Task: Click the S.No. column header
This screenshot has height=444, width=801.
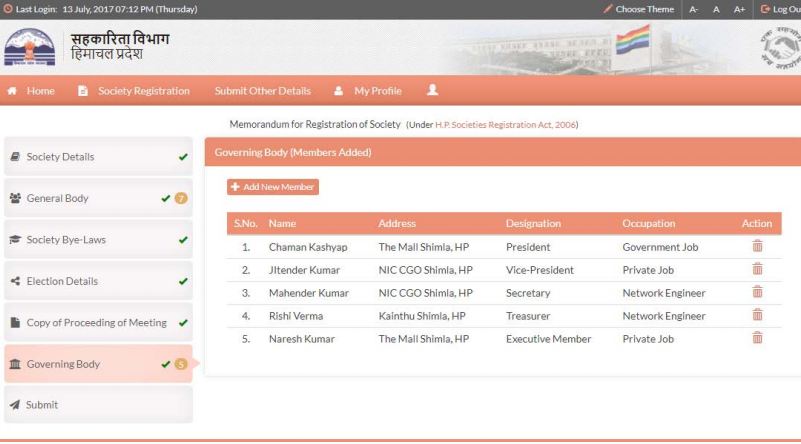Action: click(x=246, y=223)
